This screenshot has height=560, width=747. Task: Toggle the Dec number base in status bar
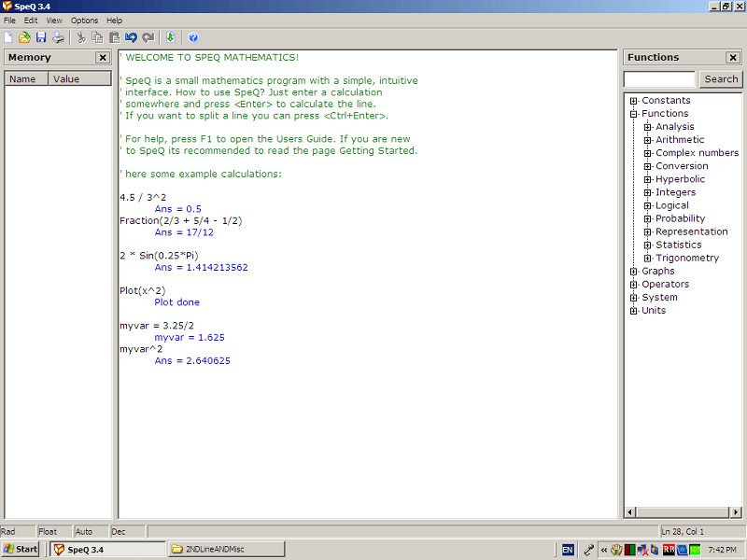(x=119, y=531)
